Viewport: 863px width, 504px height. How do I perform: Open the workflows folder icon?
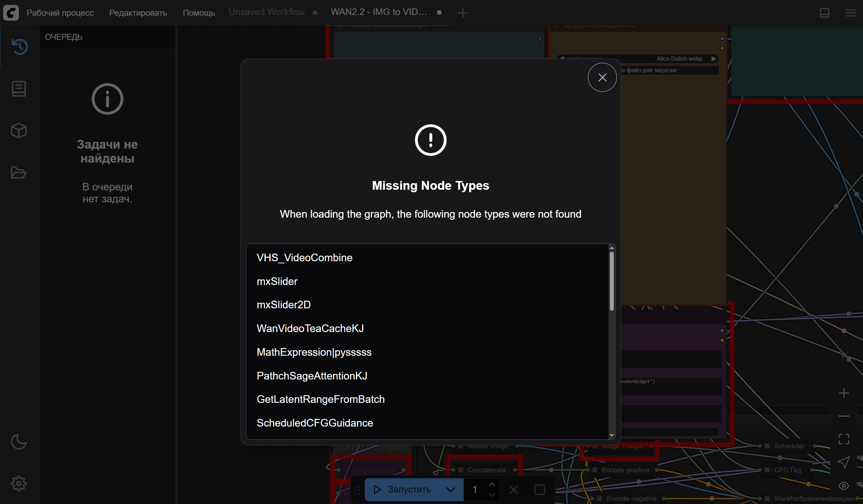[19, 173]
